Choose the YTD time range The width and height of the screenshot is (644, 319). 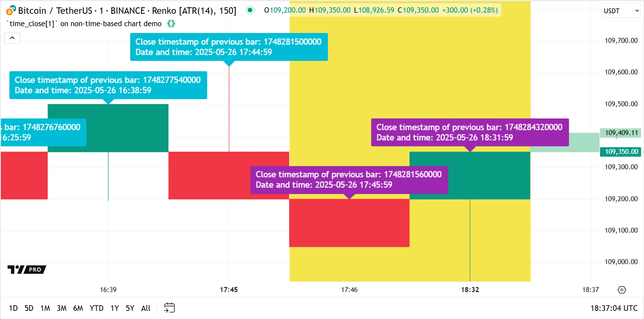coord(96,308)
